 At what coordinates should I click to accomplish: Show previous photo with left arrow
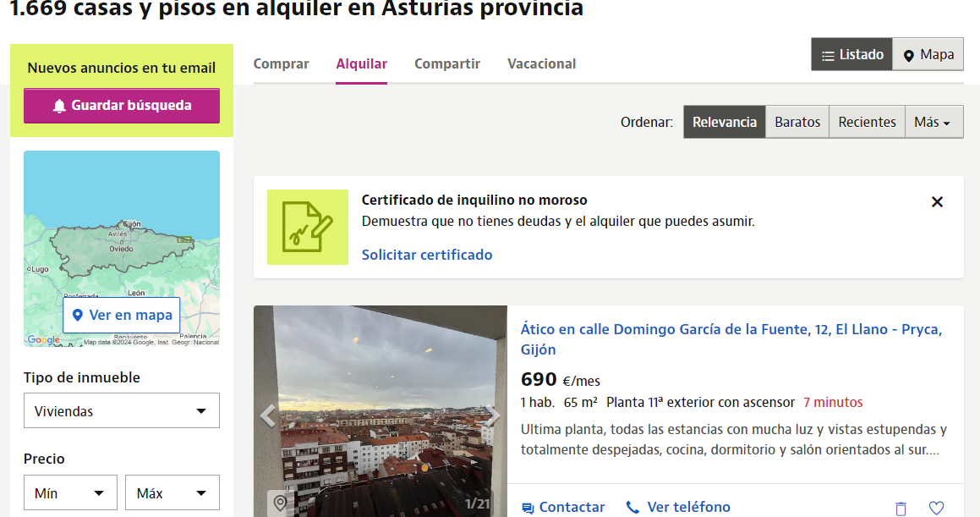coord(268,415)
